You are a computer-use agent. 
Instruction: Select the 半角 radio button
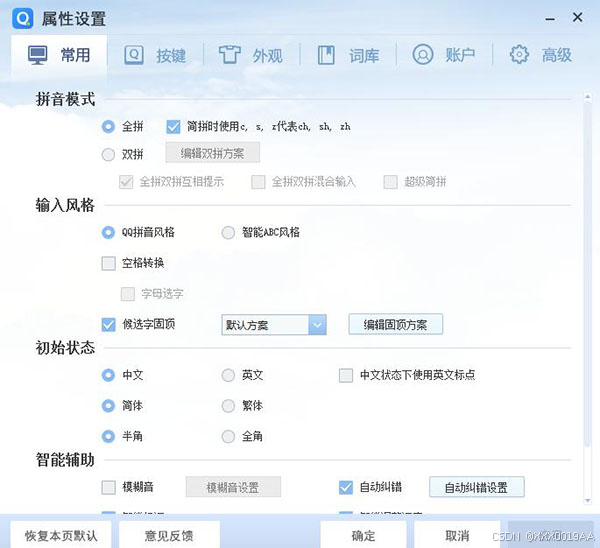pyautogui.click(x=108, y=436)
